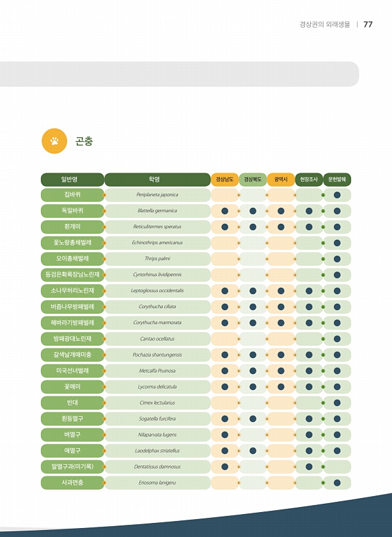
Task: Click 꽃매미 dot in 경상북도 column
Action: click(253, 387)
